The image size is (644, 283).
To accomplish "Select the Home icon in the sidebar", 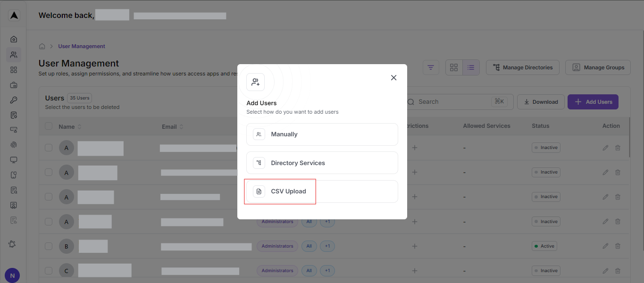I will point(14,39).
